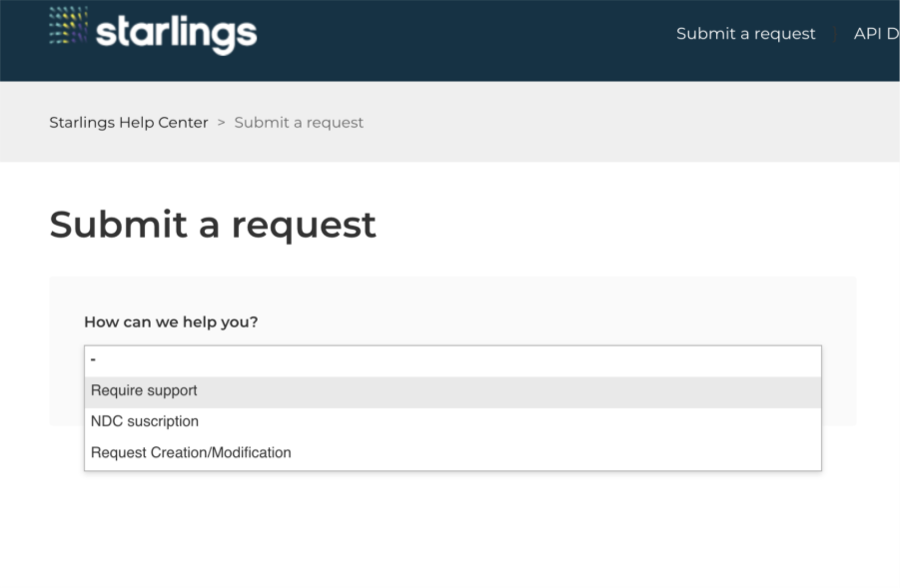Open the partially visible API link
The width and height of the screenshot is (900, 588).
click(x=876, y=34)
